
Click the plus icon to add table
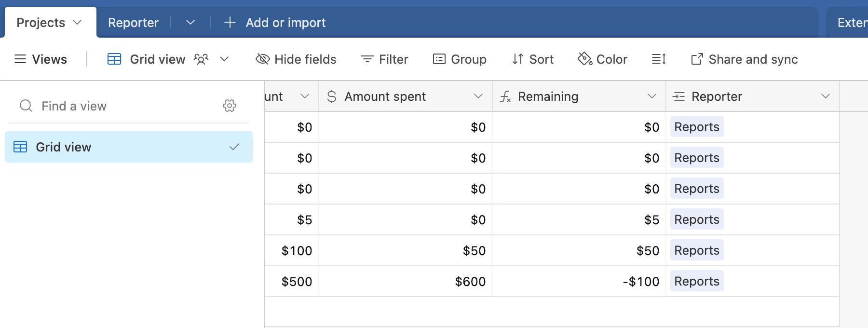click(230, 23)
